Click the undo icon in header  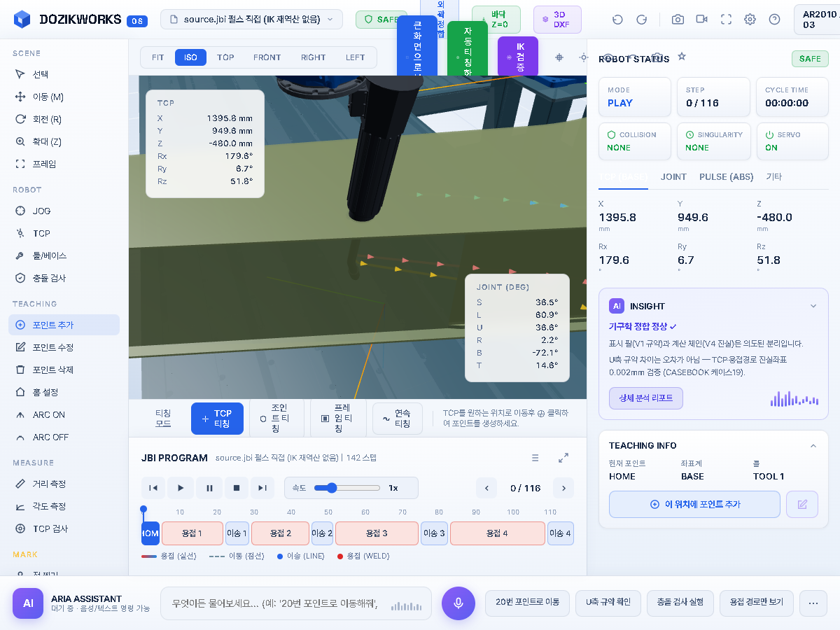pos(617,20)
